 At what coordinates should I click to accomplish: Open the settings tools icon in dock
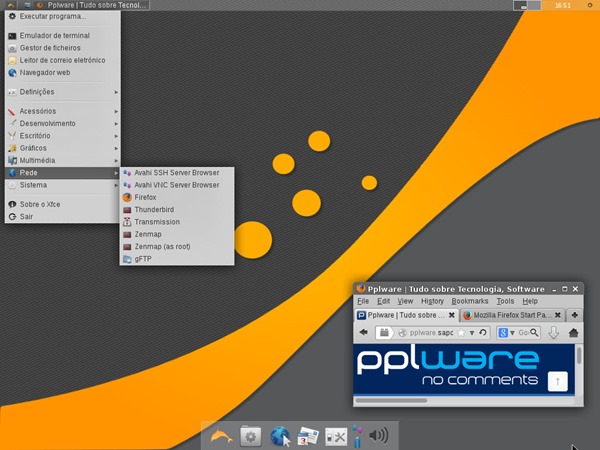(336, 436)
